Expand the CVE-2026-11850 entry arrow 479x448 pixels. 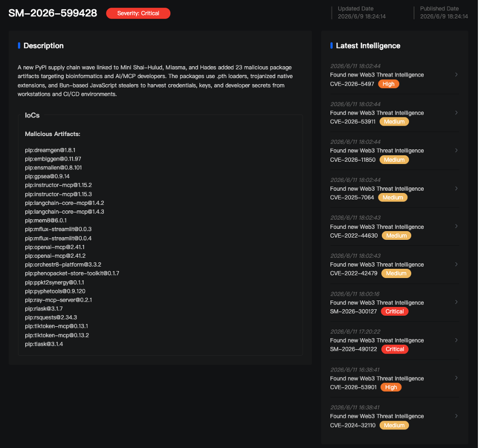[x=456, y=150]
